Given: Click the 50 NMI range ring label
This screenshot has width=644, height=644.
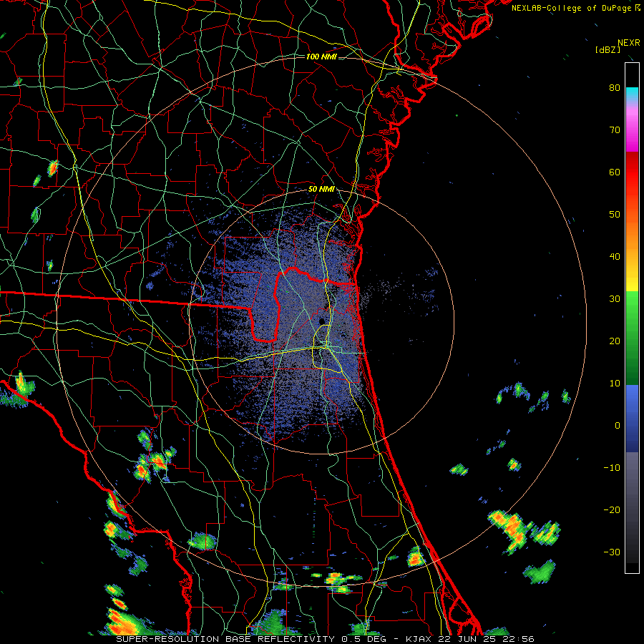Looking at the screenshot, I should (x=321, y=190).
